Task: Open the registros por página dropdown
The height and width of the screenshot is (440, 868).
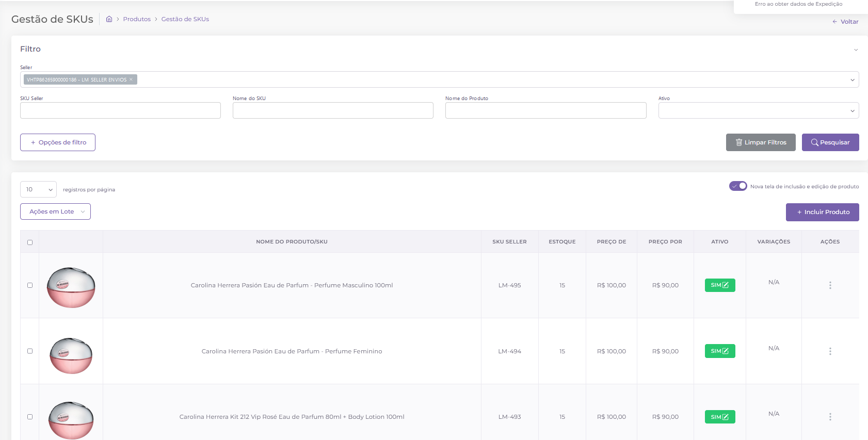Action: click(38, 189)
